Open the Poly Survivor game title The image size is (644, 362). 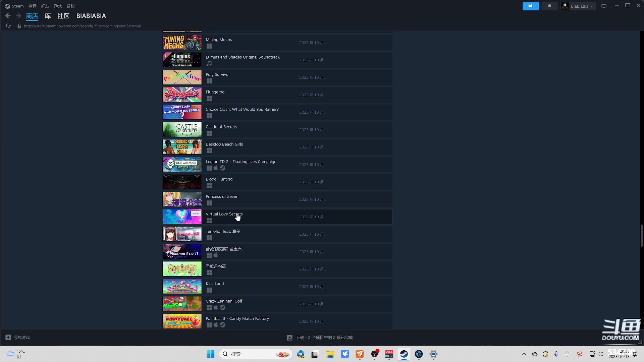218,74
